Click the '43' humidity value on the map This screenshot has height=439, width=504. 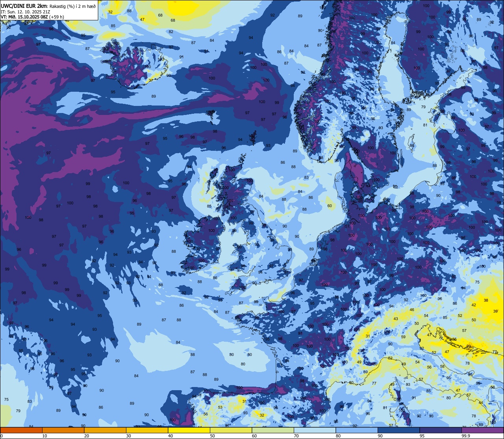pyautogui.click(x=396, y=319)
